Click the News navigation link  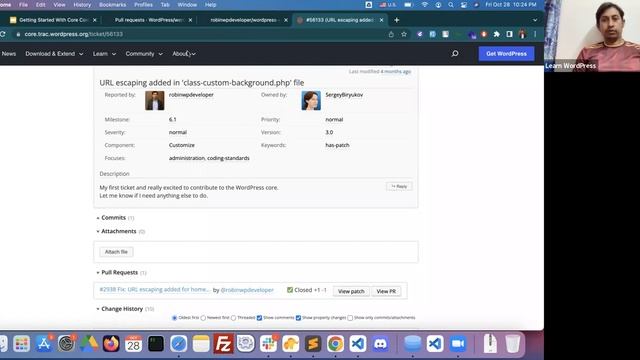coord(9,54)
